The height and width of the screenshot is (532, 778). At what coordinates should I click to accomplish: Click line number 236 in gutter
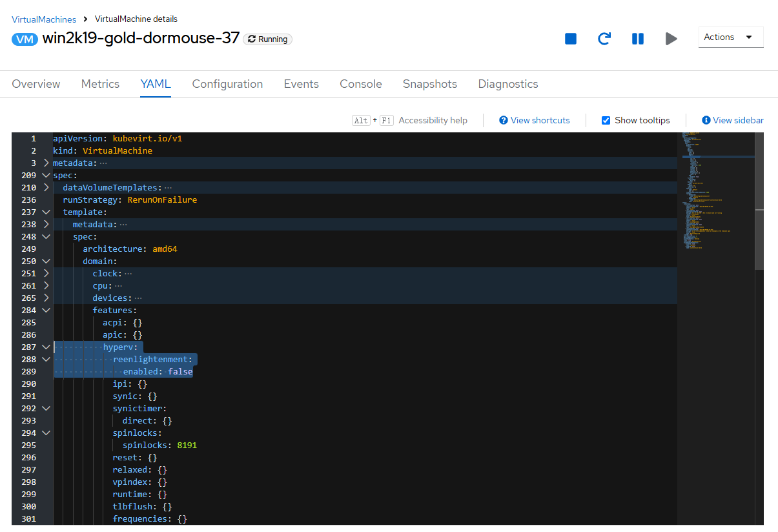click(x=28, y=200)
